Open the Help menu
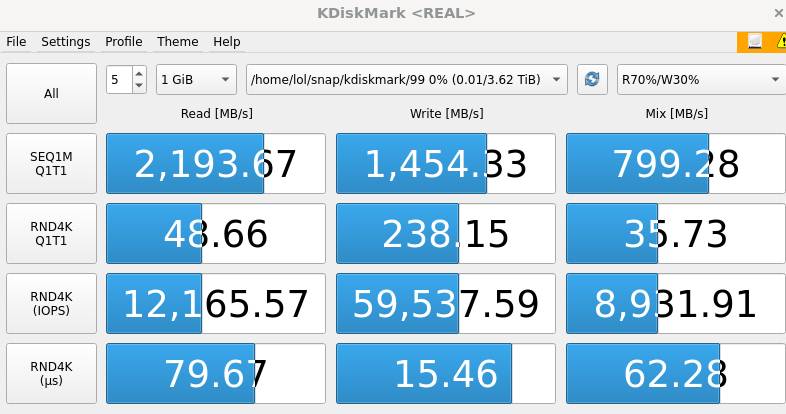Viewport: 786px width, 414px height. tap(227, 42)
